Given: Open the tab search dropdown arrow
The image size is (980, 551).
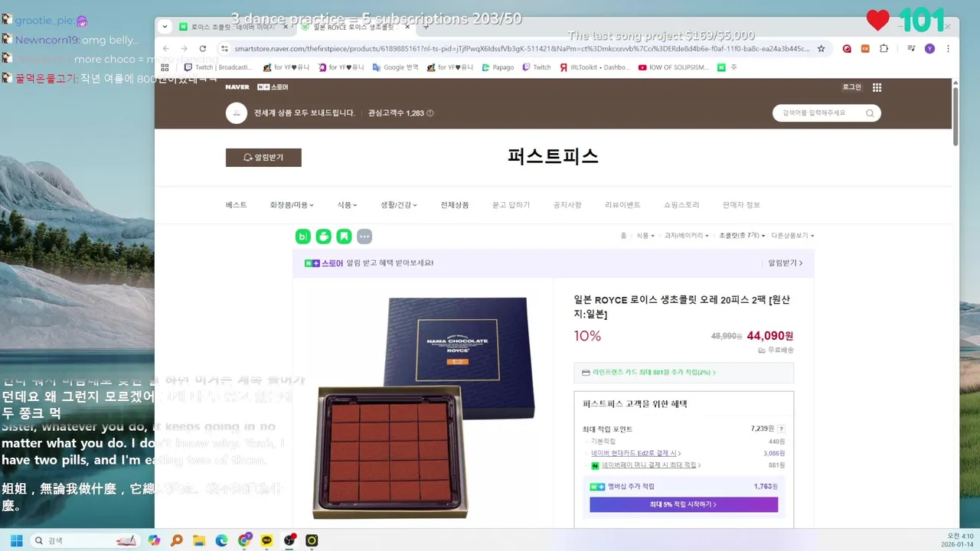Looking at the screenshot, I should coord(165,27).
